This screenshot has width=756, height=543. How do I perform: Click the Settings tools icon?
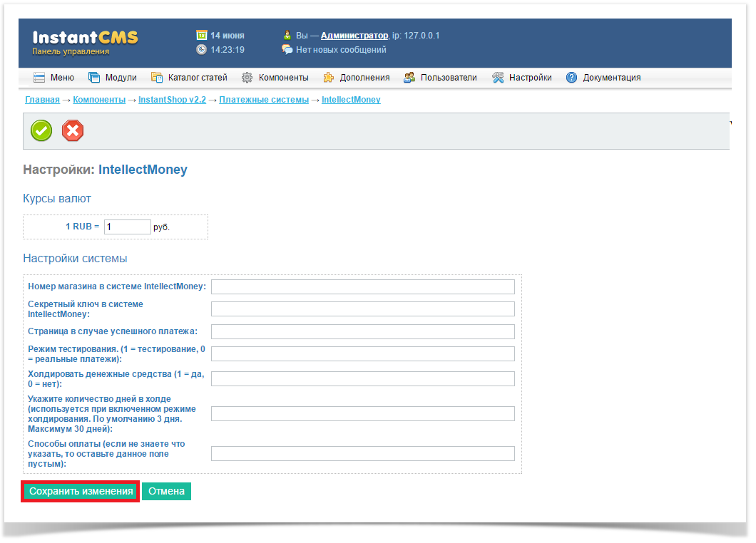(498, 78)
